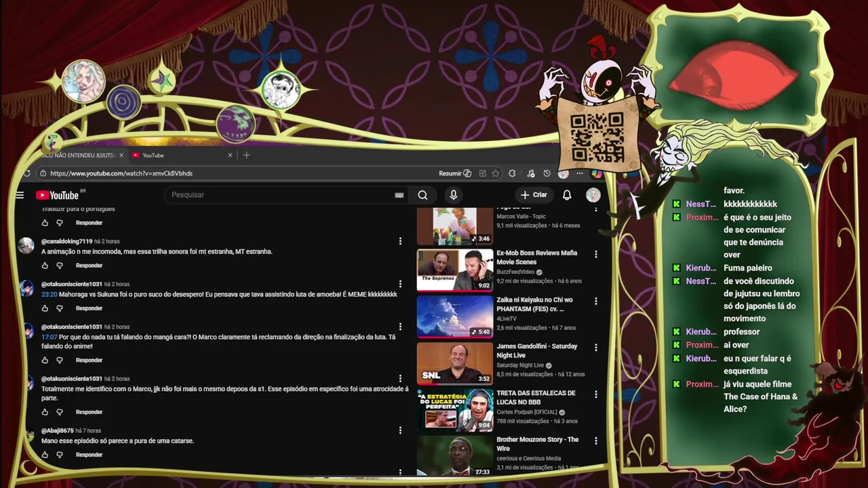The width and height of the screenshot is (868, 488).
Task: Click @canaldoking7119's profile avatar
Action: 26,245
